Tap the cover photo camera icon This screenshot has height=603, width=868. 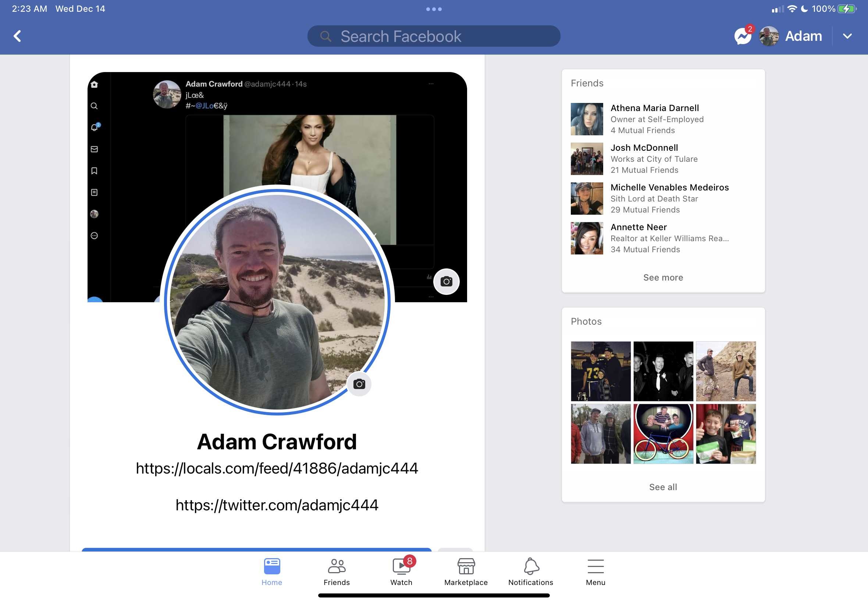(446, 282)
